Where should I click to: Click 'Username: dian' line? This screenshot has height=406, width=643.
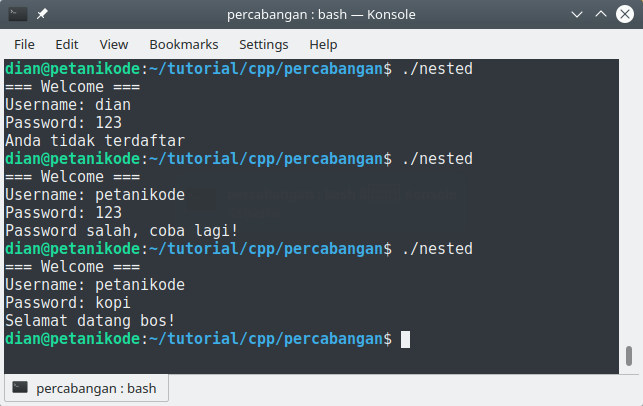coord(68,105)
